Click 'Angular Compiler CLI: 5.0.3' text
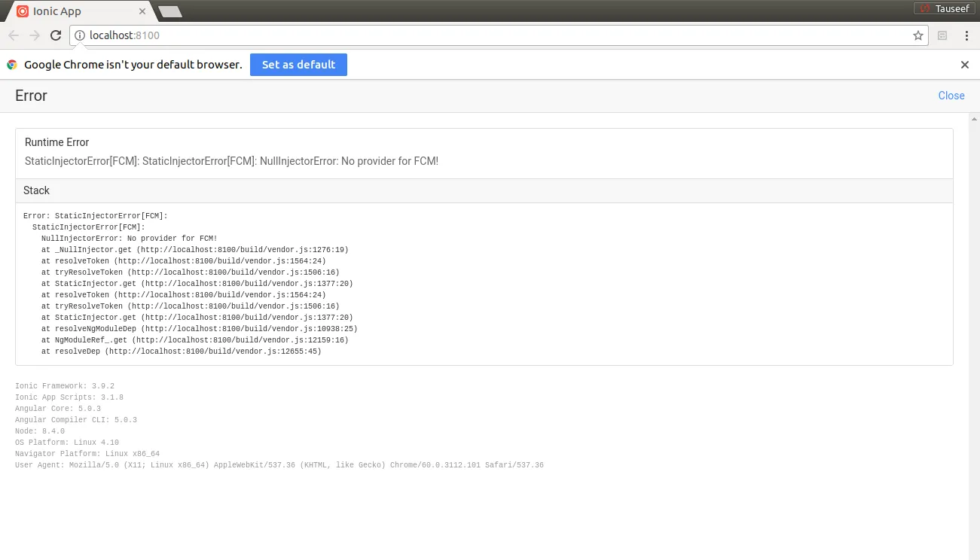 [x=76, y=420]
